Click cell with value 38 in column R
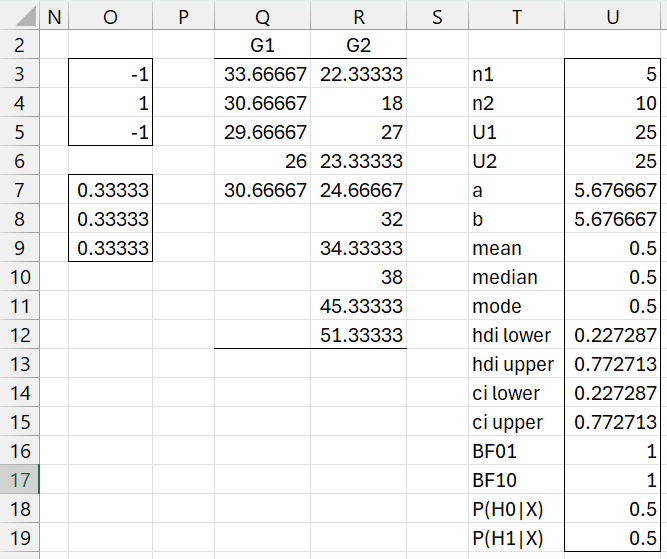667x559 pixels. pyautogui.click(x=358, y=277)
